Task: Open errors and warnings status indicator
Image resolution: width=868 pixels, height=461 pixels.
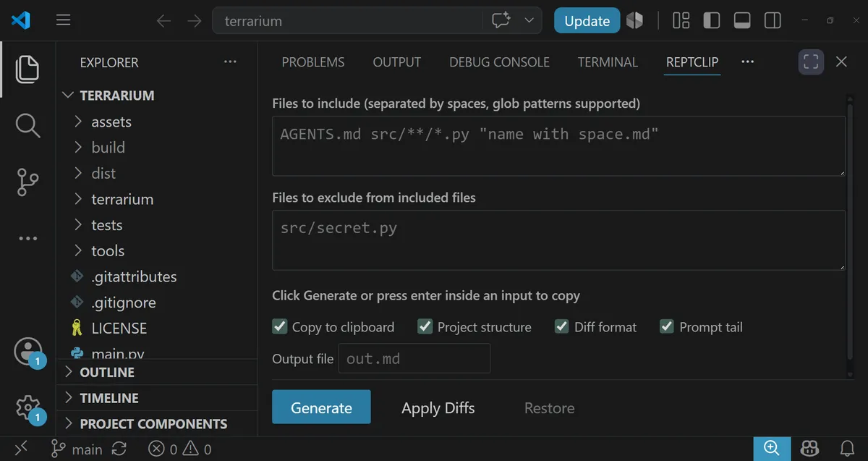Action: [180, 449]
